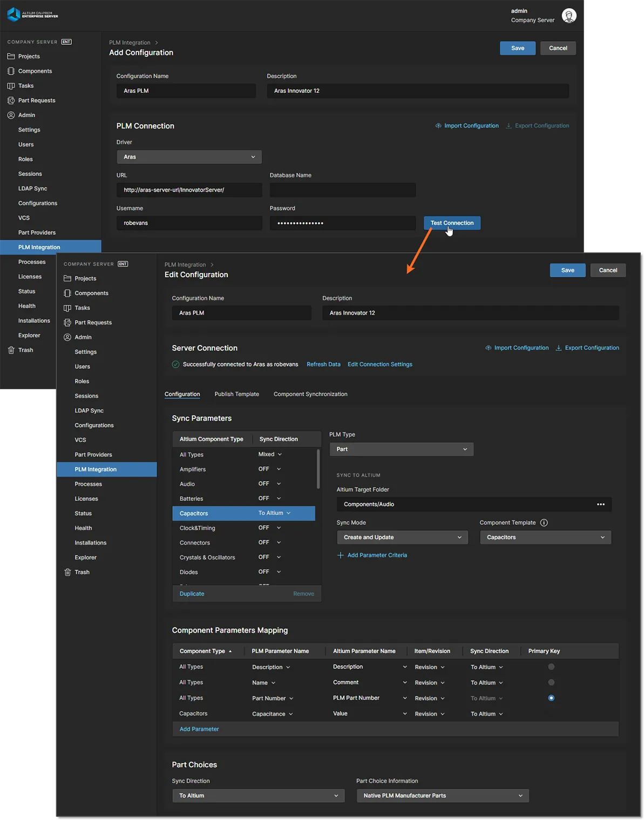Select the Primary Key radio for the Description row

pyautogui.click(x=551, y=667)
